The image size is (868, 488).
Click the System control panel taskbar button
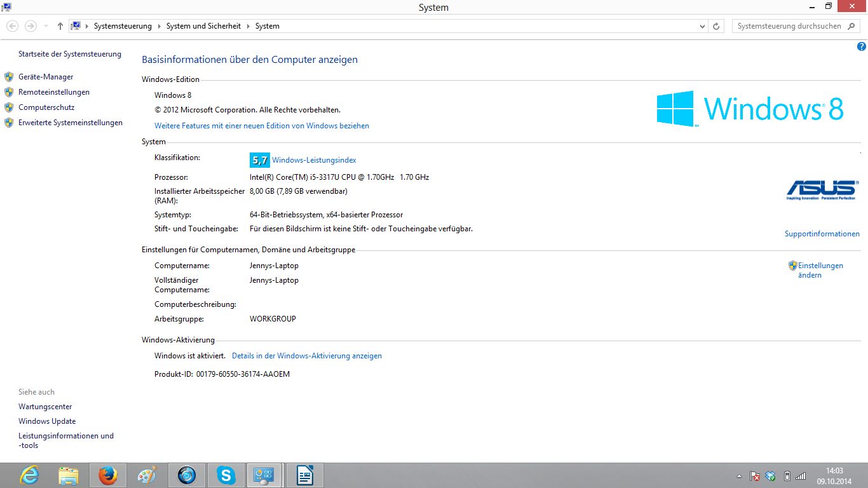[264, 475]
